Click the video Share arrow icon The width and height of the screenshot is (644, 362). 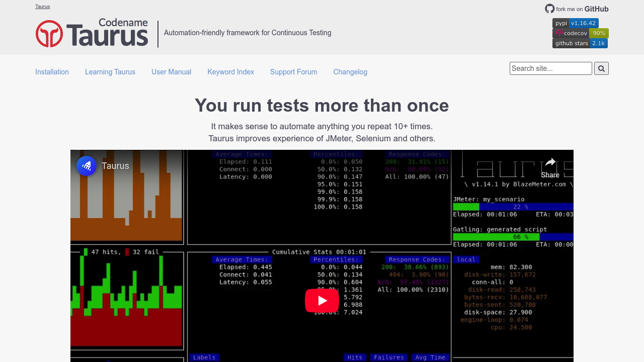550,162
